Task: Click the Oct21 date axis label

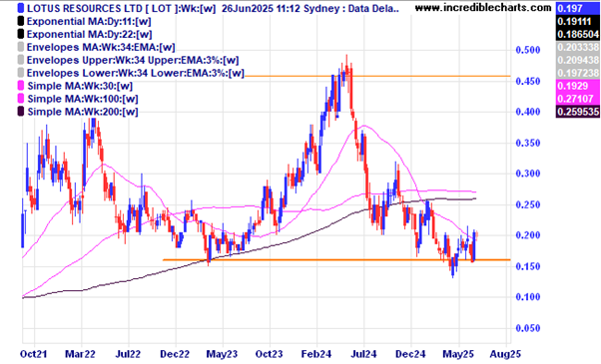Action: point(34,354)
